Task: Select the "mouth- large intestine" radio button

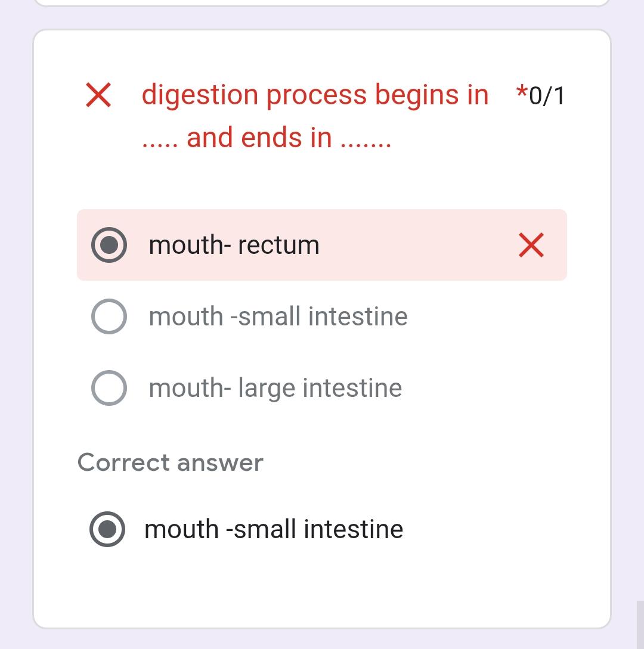Action: pos(109,388)
